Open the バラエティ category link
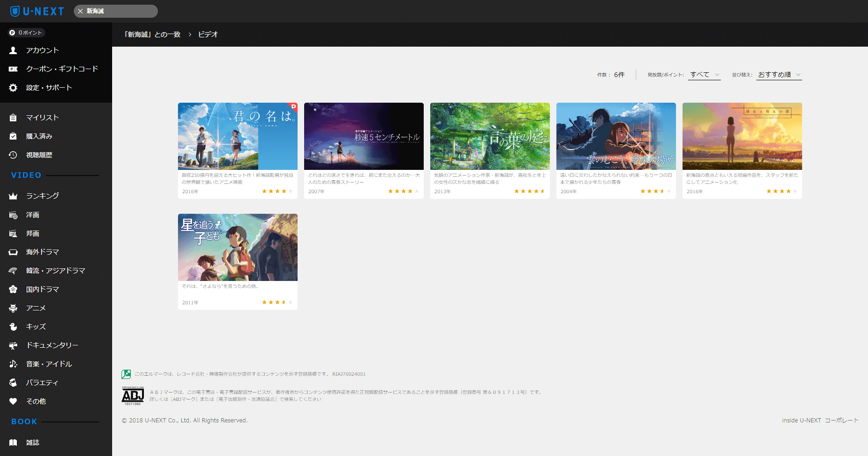868x456 pixels. tap(43, 383)
